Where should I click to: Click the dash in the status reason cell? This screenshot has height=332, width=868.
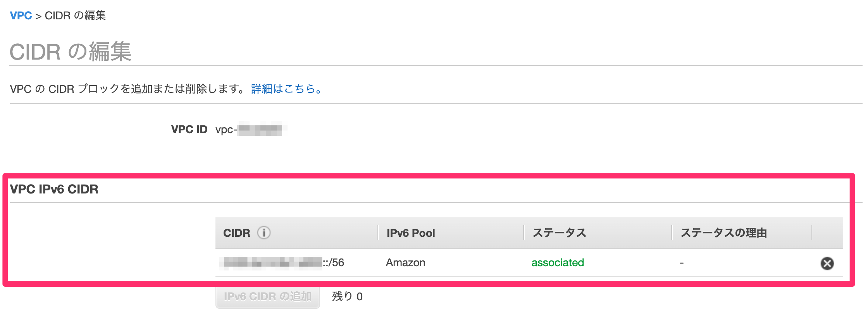pos(682,263)
